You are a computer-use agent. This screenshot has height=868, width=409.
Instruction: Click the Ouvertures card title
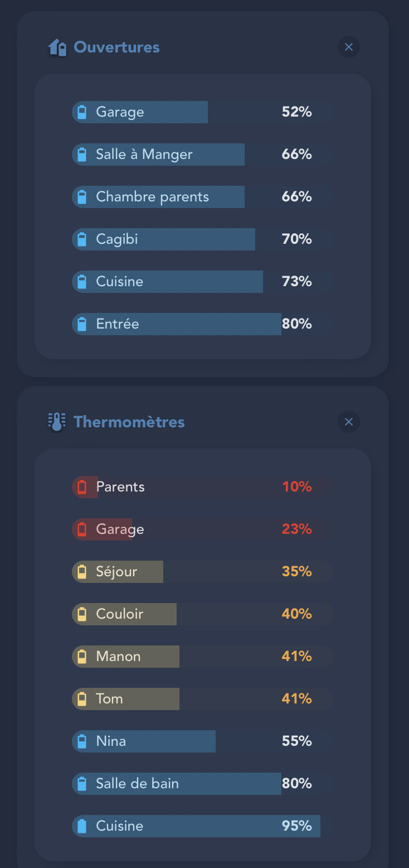(116, 47)
